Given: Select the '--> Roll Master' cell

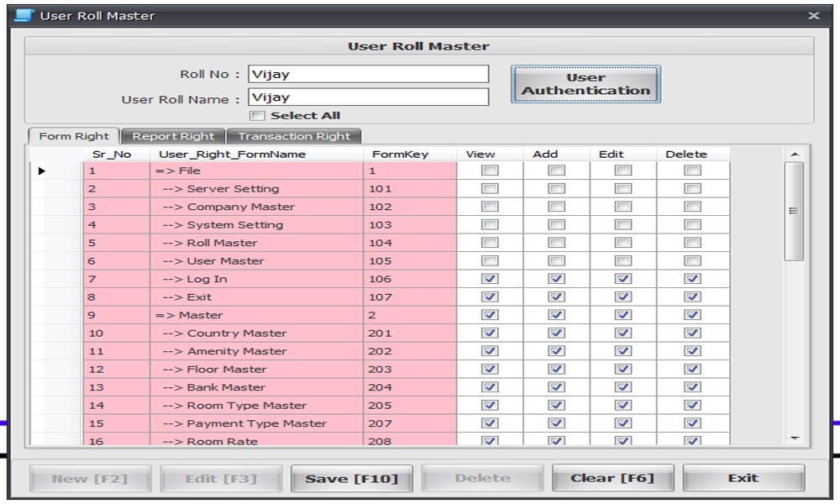Looking at the screenshot, I should tap(256, 243).
